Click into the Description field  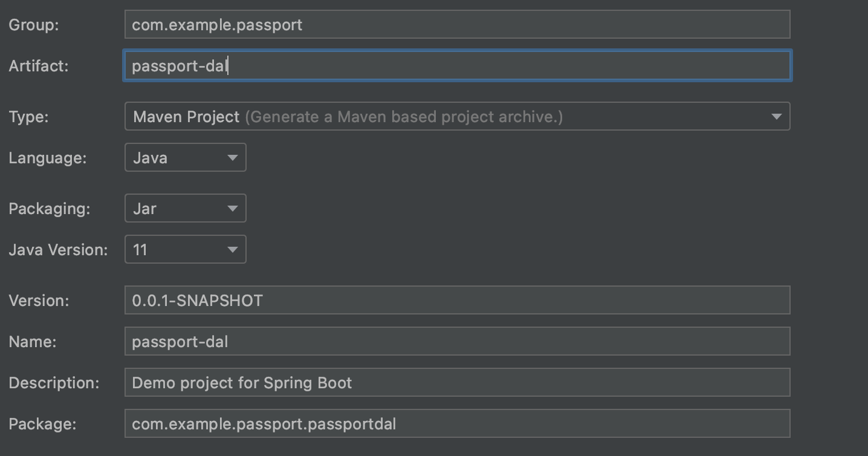pos(457,383)
